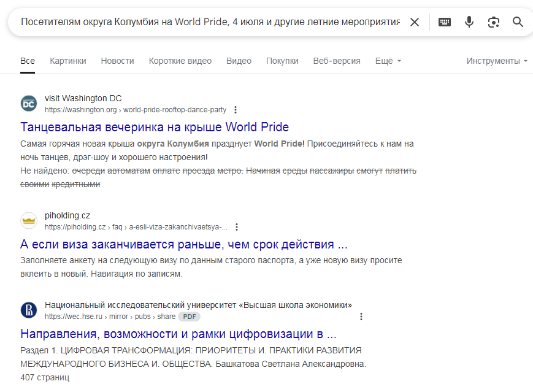Clear the search query with the X icon

pos(415,22)
